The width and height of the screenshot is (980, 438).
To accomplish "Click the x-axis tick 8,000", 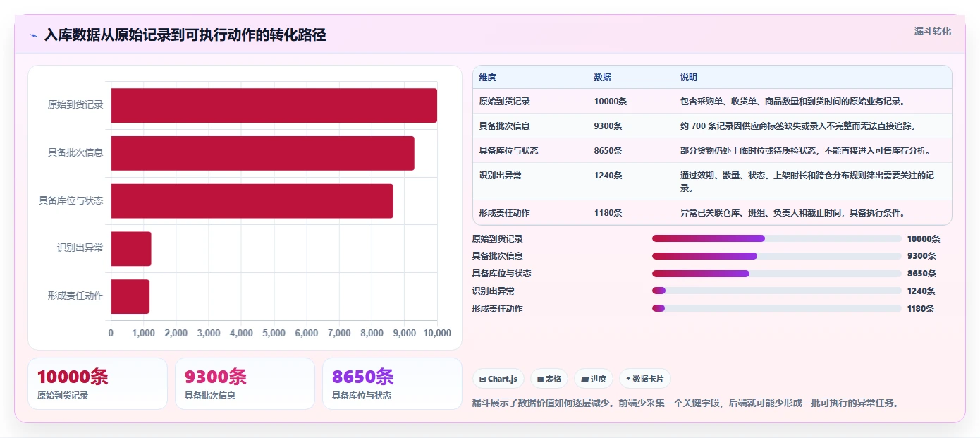I will click(372, 334).
